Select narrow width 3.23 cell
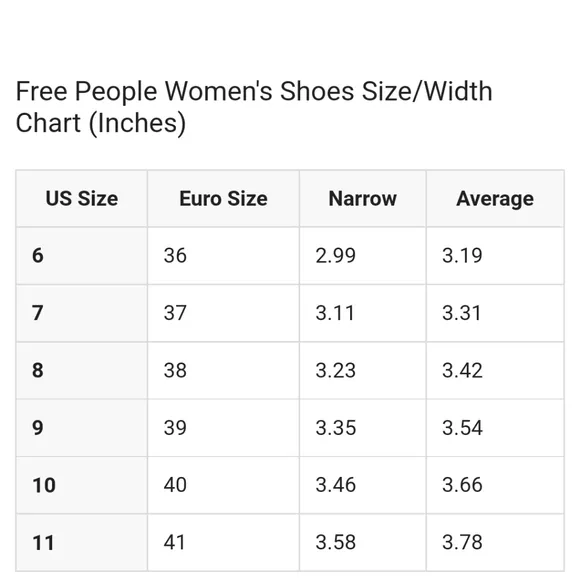This screenshot has height=580, width=580. (x=362, y=370)
